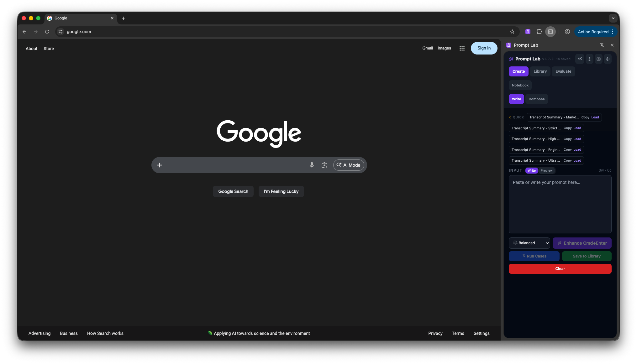Viewport: 637px width, 364px height.
Task: Open the Balanced model dropdown
Action: tap(529, 243)
